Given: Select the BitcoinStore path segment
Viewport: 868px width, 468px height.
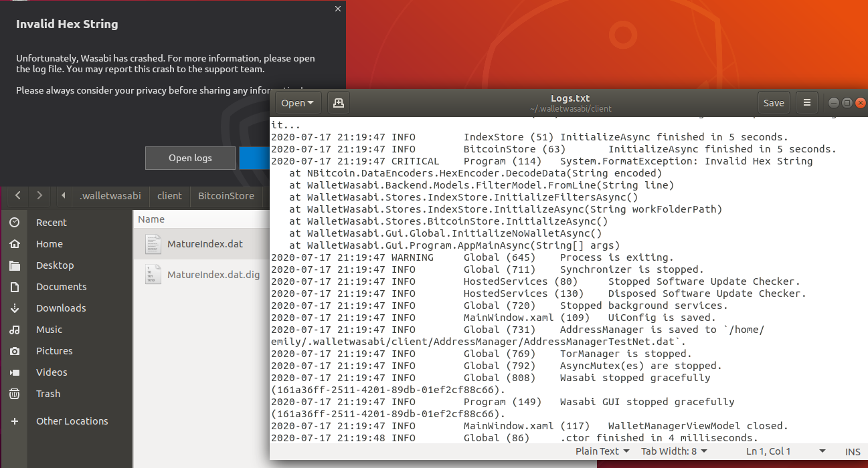Looking at the screenshot, I should (x=226, y=196).
